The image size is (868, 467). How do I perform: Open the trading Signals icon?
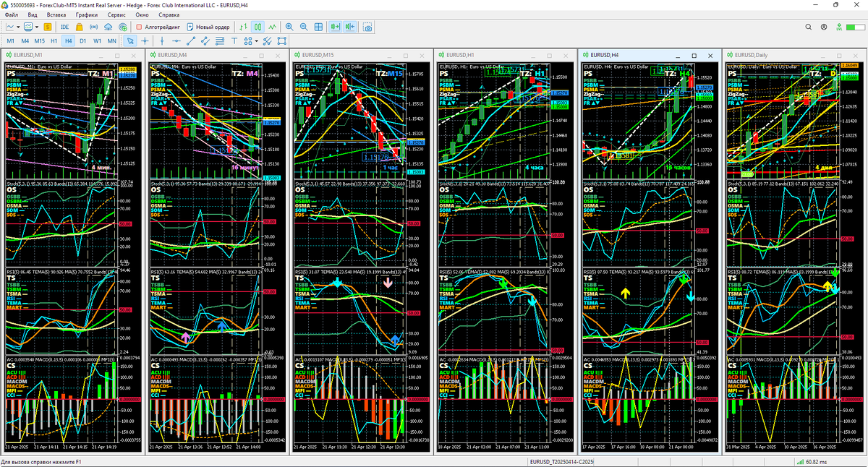tap(93, 27)
